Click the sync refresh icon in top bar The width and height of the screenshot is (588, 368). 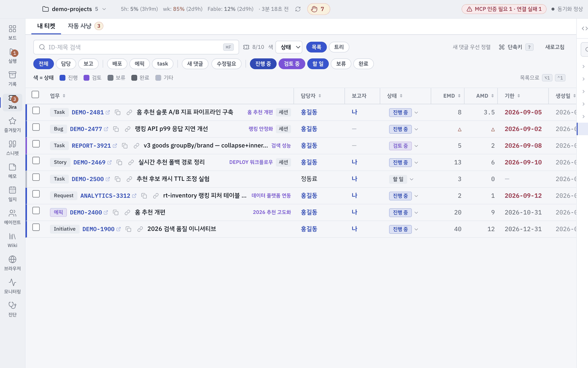point(298,9)
